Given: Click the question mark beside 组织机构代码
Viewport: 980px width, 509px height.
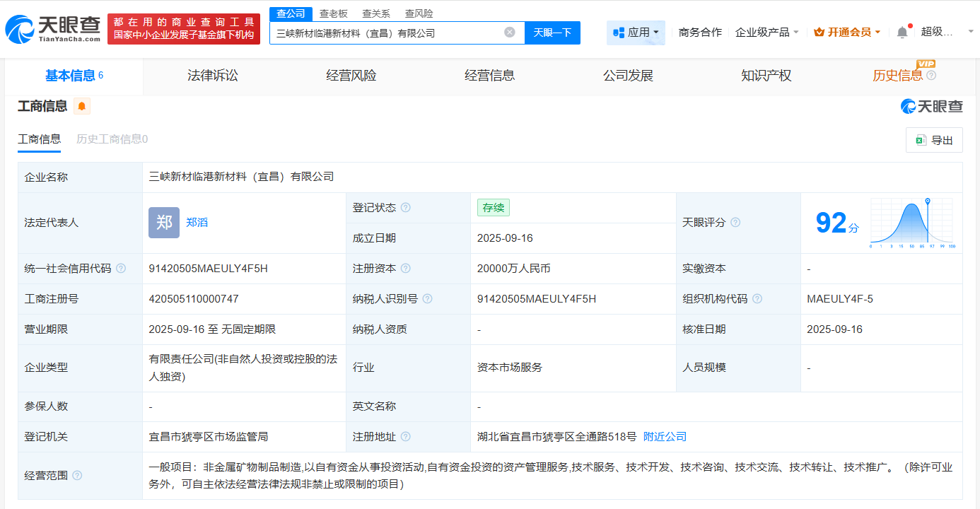Looking at the screenshot, I should (759, 299).
